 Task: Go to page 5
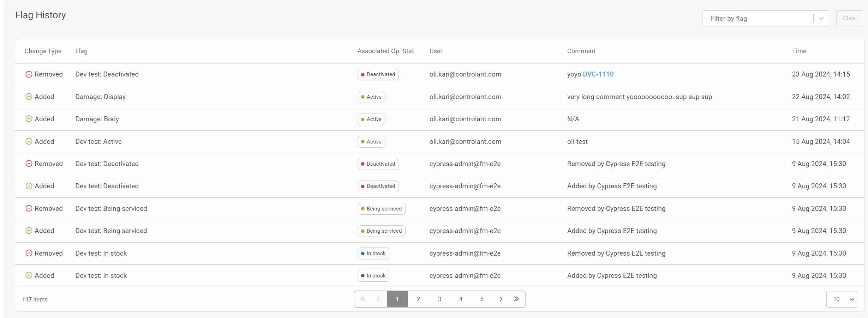click(482, 299)
